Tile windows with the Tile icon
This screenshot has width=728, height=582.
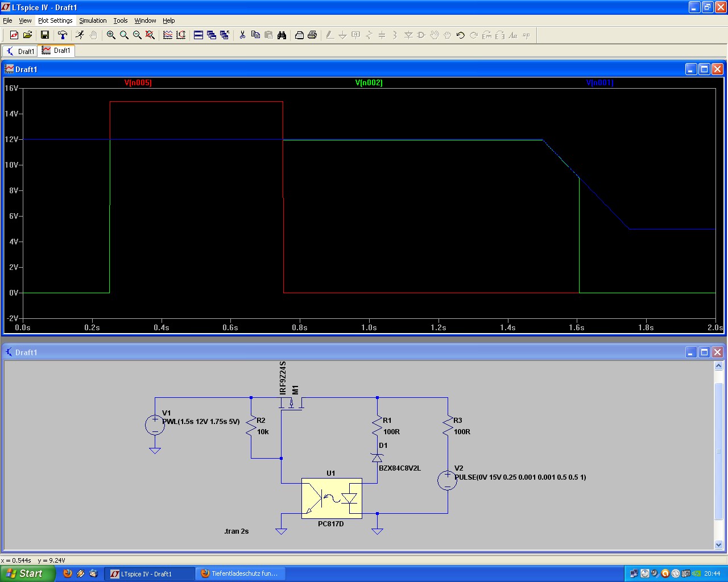(198, 35)
